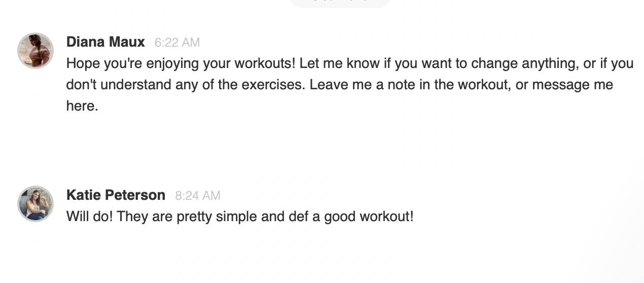This screenshot has width=644, height=283.
Task: Select the 6:22 AM message timestamp
Action: [177, 43]
